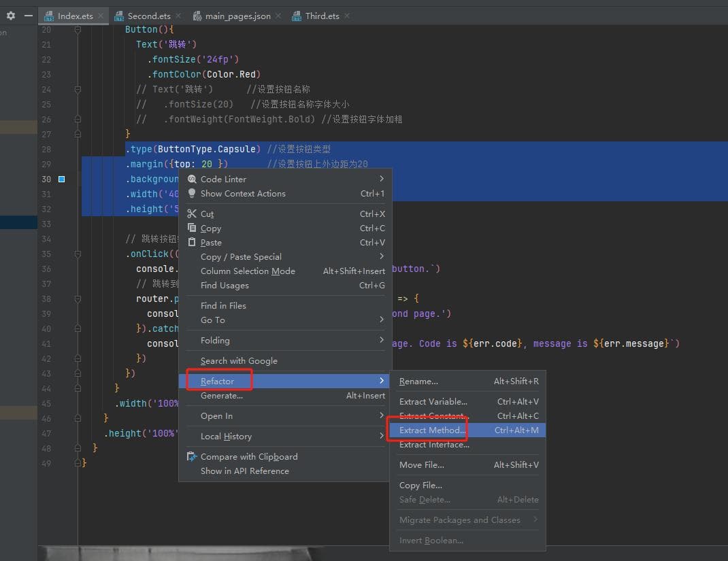Close the Second.ets tab
This screenshot has width=728, height=561.
pos(178,16)
